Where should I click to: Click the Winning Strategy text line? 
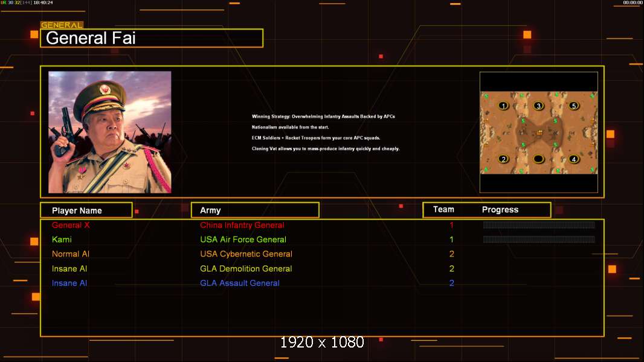tap(323, 116)
